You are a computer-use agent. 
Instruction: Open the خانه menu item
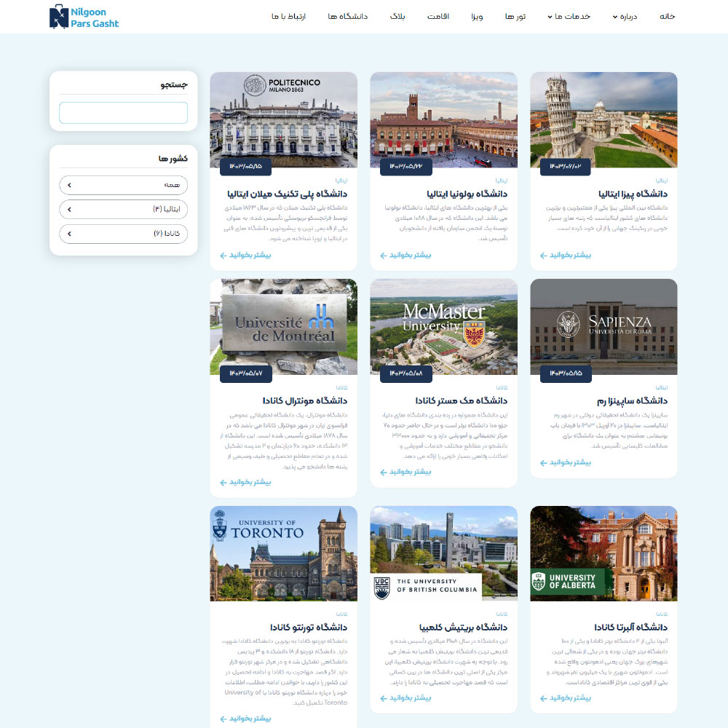point(667,16)
